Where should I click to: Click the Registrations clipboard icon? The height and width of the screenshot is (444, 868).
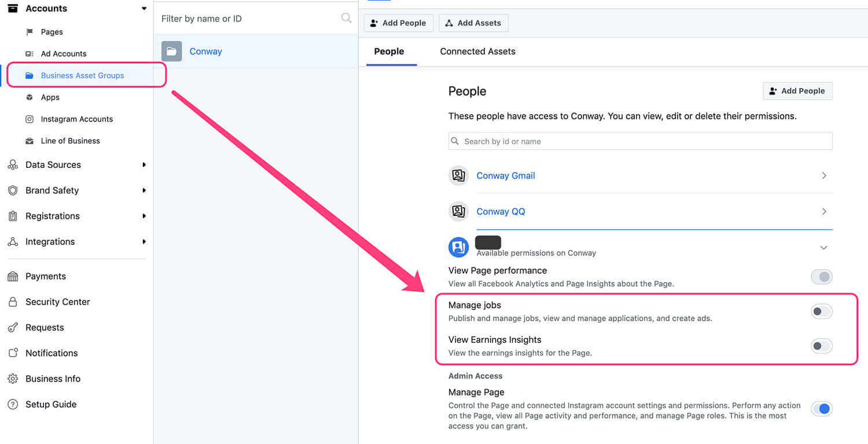pos(13,216)
